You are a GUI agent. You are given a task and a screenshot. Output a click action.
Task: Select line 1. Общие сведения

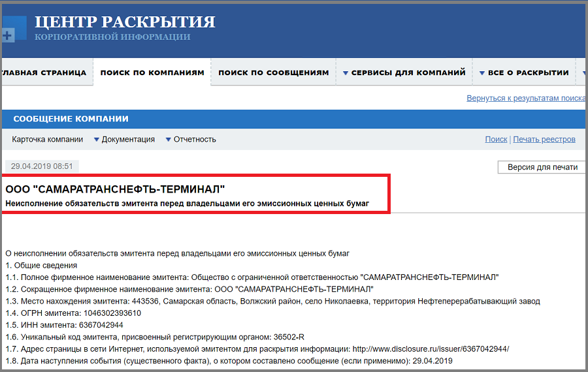[x=41, y=265]
